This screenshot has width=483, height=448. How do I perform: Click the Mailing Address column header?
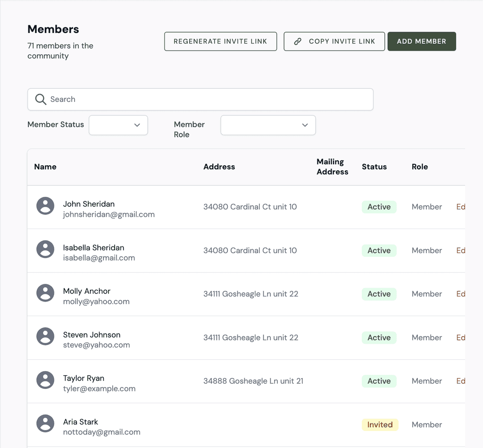[x=333, y=167]
